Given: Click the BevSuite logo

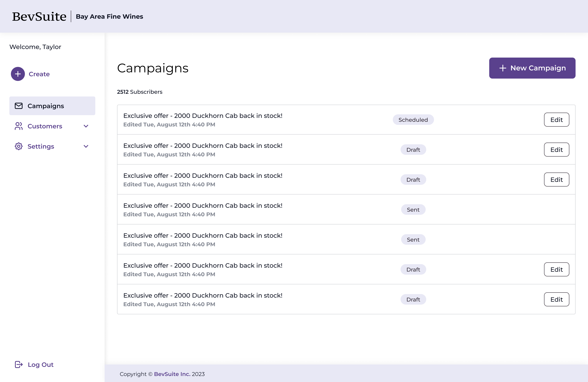Looking at the screenshot, I should (39, 17).
